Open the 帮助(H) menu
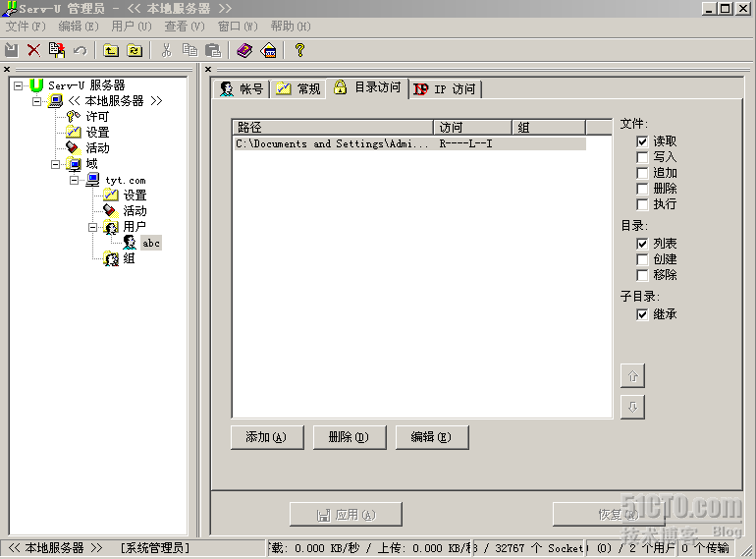Viewport: 756px width, 559px height. coord(291,27)
